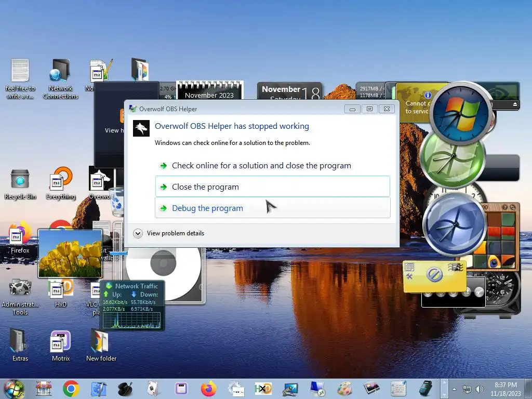
Task: Click the Network Traffic gadget graph
Action: 132,320
